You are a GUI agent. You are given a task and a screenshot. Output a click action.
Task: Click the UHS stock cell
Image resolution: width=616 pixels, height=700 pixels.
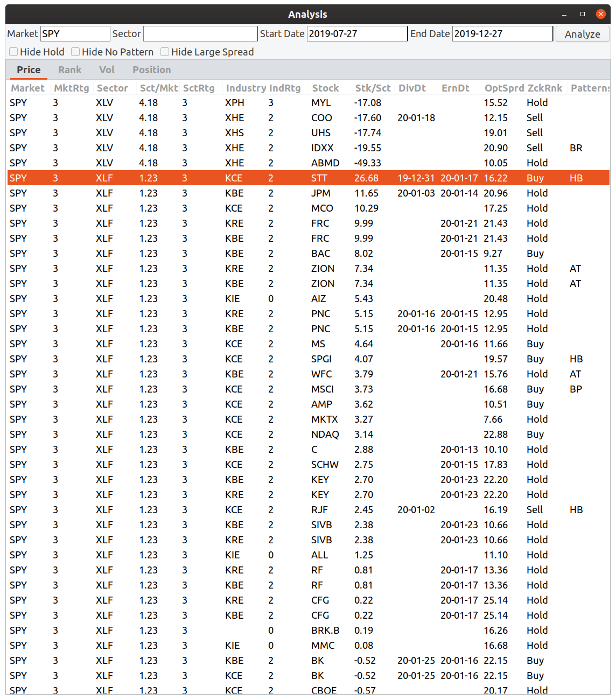pos(321,132)
